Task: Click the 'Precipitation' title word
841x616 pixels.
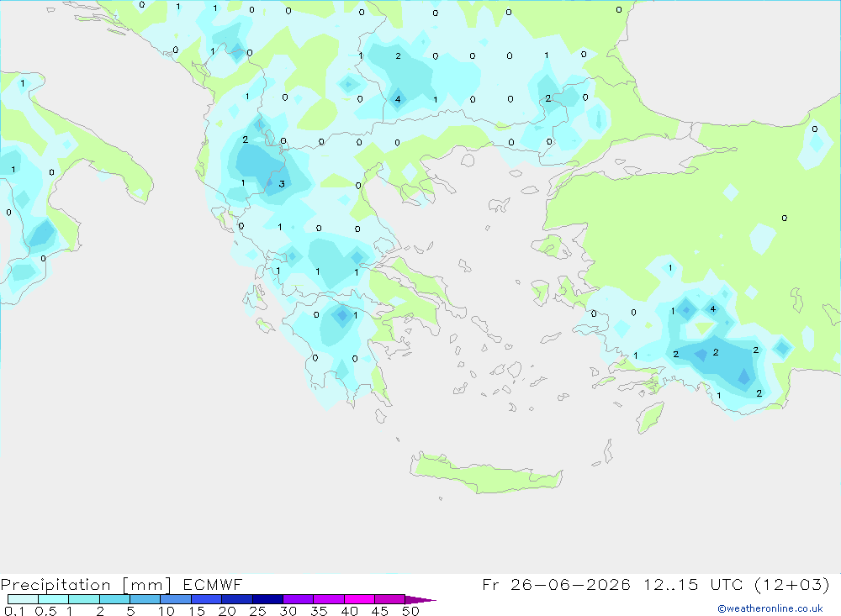Action: [56, 585]
